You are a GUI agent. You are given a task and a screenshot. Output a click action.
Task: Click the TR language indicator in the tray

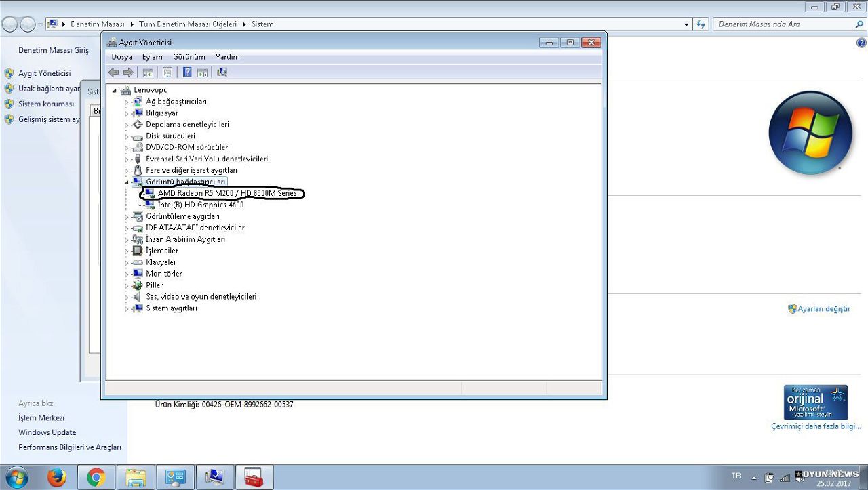(x=736, y=476)
